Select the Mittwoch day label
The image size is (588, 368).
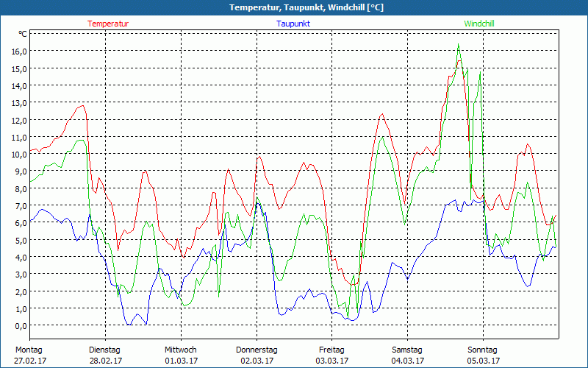point(181,350)
